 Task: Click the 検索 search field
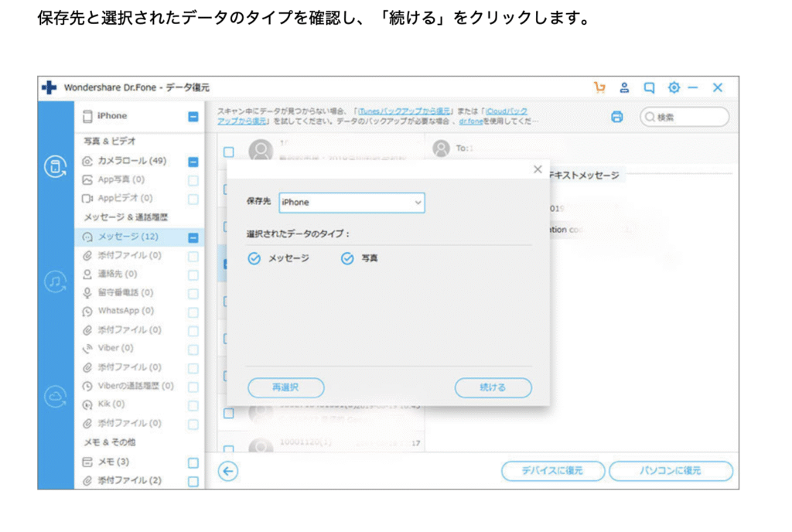tap(684, 117)
